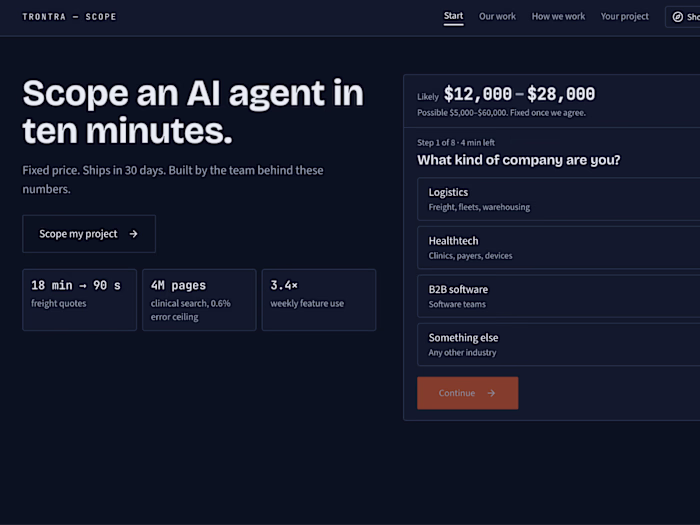The height and width of the screenshot is (525, 700).
Task: Click arrow icon in Scope my project
Action: coord(133,234)
